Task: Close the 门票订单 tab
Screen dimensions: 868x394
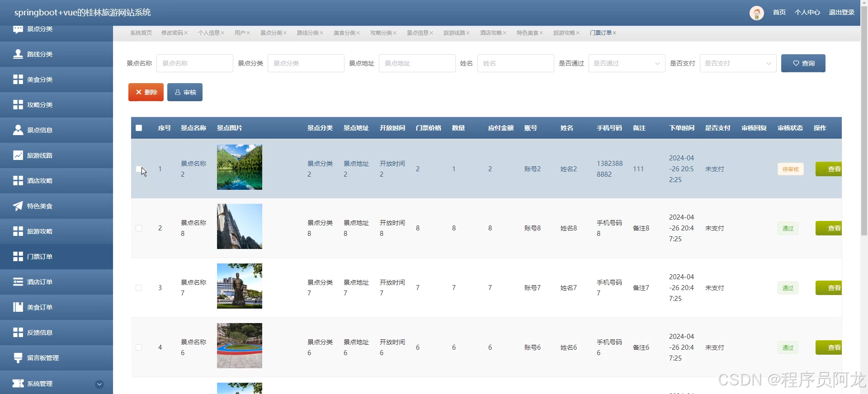Action: [614, 33]
